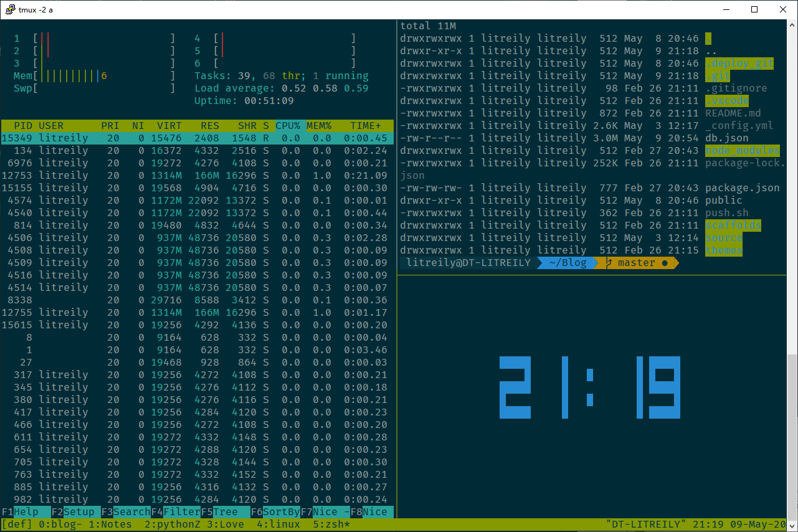Image resolution: width=798 pixels, height=532 pixels.
Task: Select process row with PID 6976
Action: pos(197,163)
